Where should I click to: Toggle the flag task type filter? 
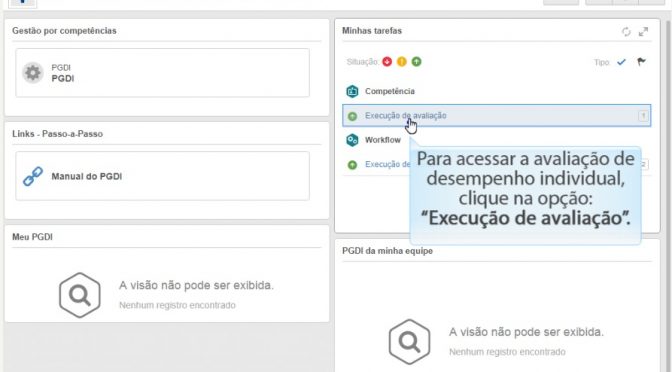(x=641, y=62)
